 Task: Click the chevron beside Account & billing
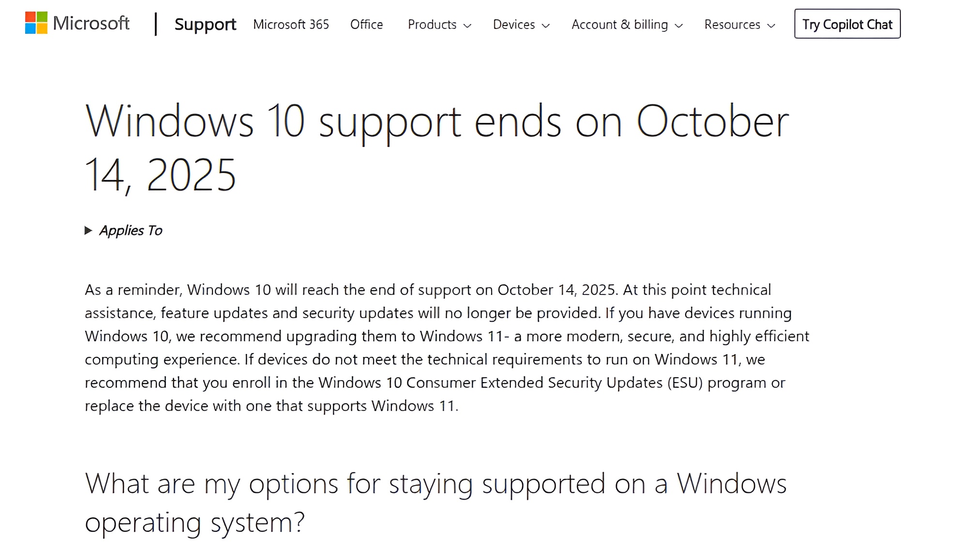(x=679, y=26)
